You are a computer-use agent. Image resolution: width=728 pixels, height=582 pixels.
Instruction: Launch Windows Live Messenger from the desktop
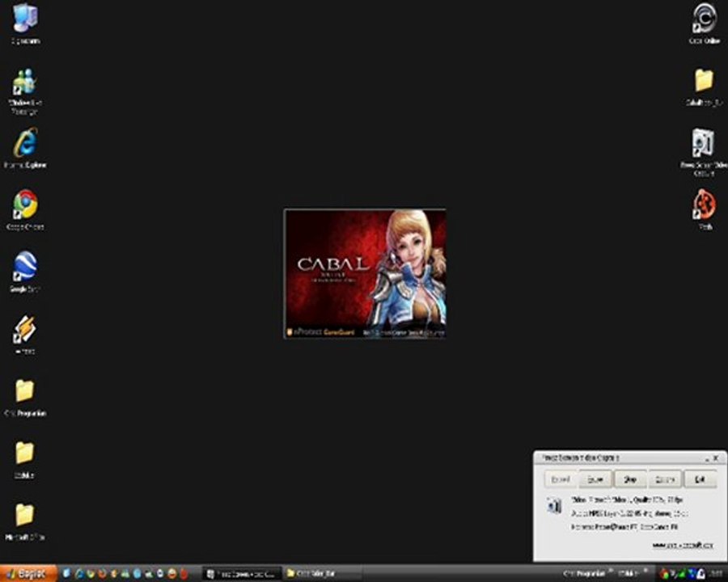click(x=25, y=91)
